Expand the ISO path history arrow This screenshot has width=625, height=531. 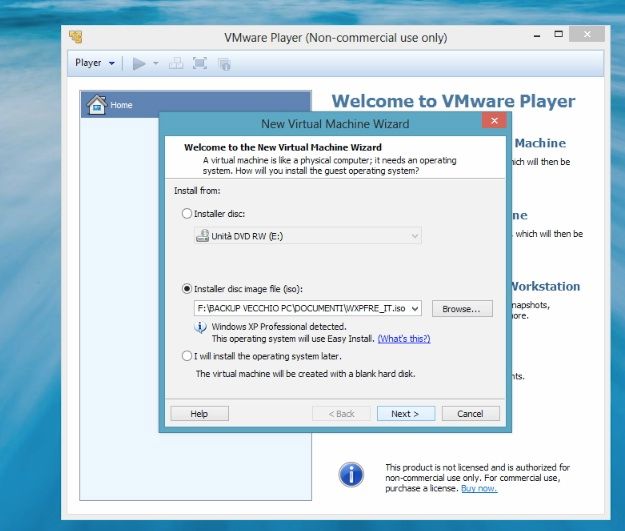(x=415, y=308)
